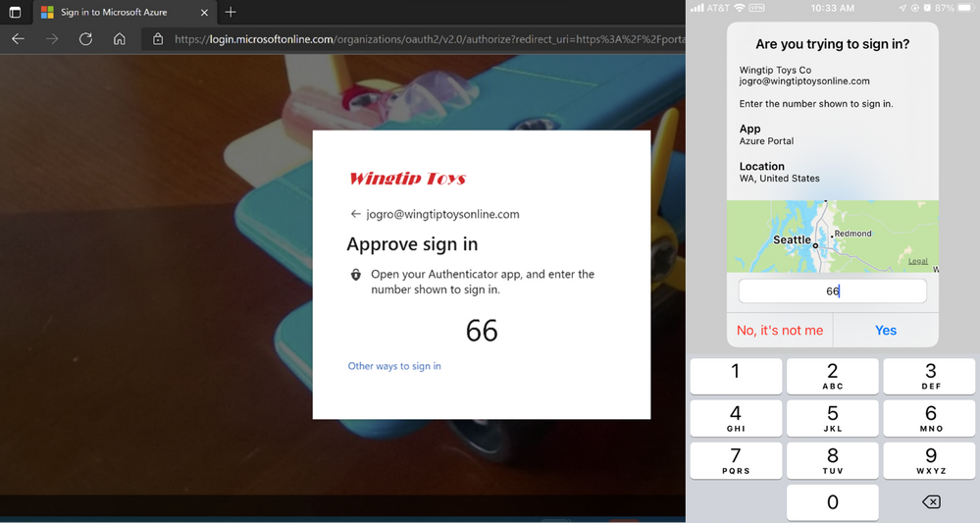Tap Azure Portal app name text
The width and height of the screenshot is (980, 523).
click(766, 141)
